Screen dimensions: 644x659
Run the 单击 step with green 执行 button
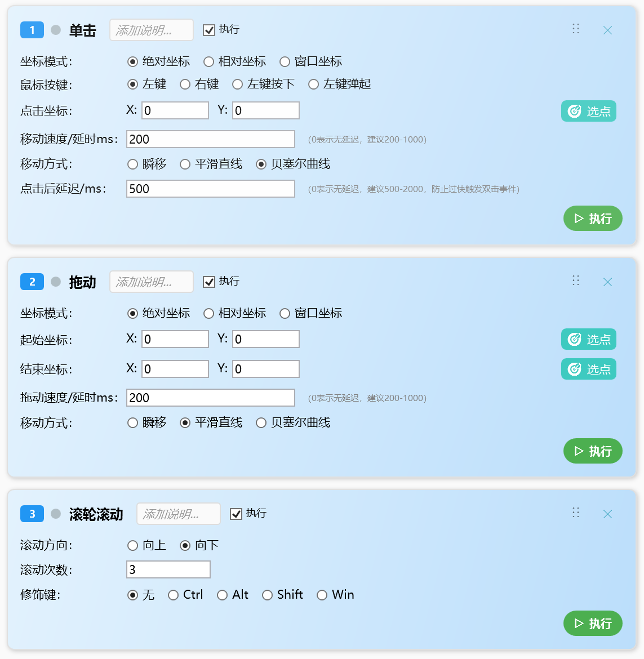593,218
